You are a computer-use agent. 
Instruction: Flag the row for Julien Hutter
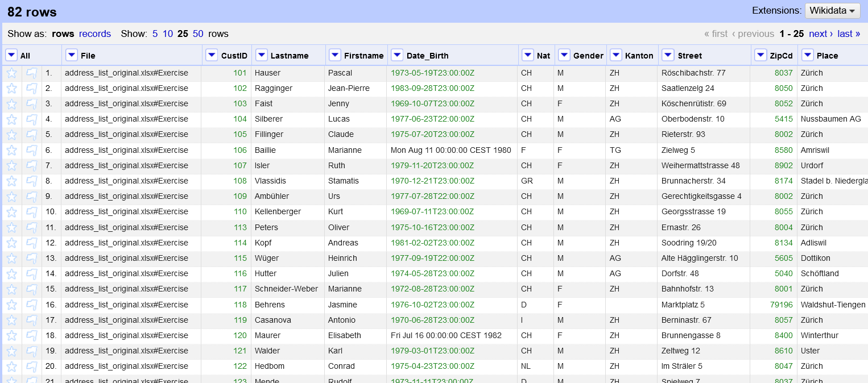31,273
